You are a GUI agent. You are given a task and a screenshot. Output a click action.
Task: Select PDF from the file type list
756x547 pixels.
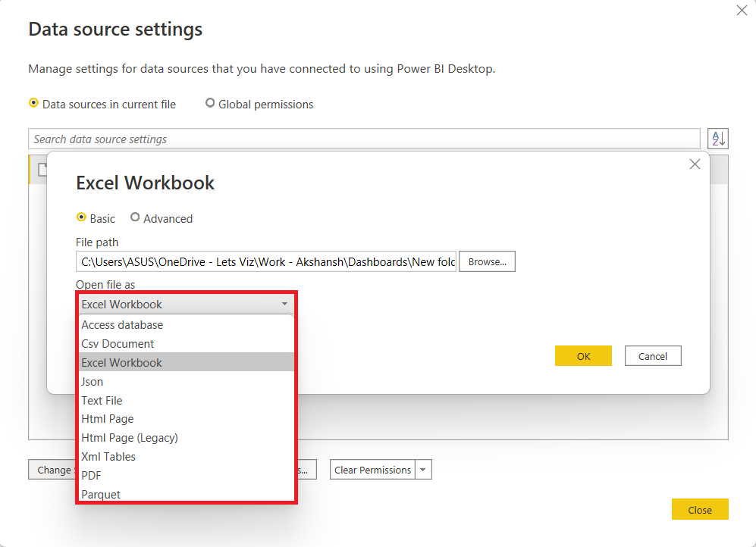(x=90, y=475)
